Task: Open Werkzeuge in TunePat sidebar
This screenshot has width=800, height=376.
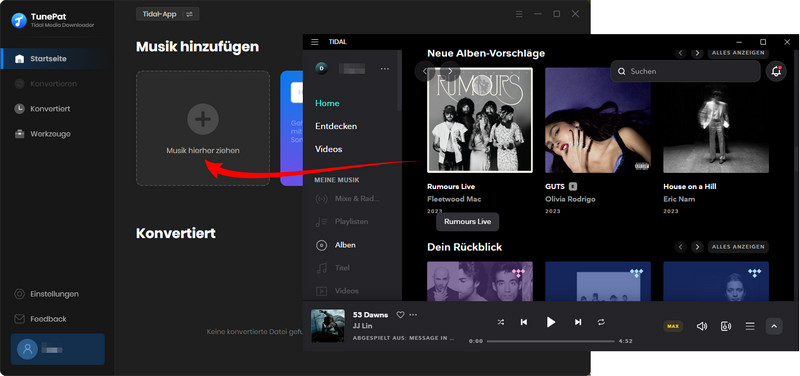Action: [x=50, y=134]
